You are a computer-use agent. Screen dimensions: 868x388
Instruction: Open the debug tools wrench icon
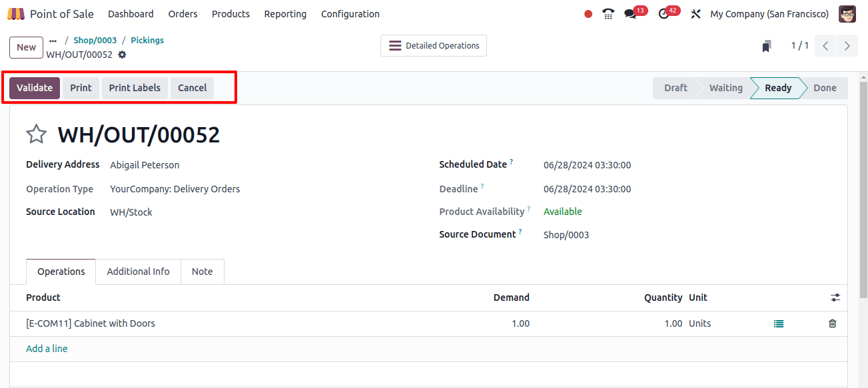tap(696, 14)
